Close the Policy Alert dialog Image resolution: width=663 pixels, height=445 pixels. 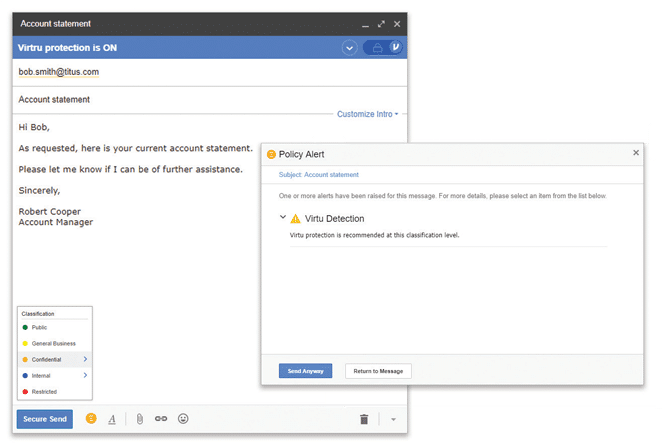click(x=636, y=153)
